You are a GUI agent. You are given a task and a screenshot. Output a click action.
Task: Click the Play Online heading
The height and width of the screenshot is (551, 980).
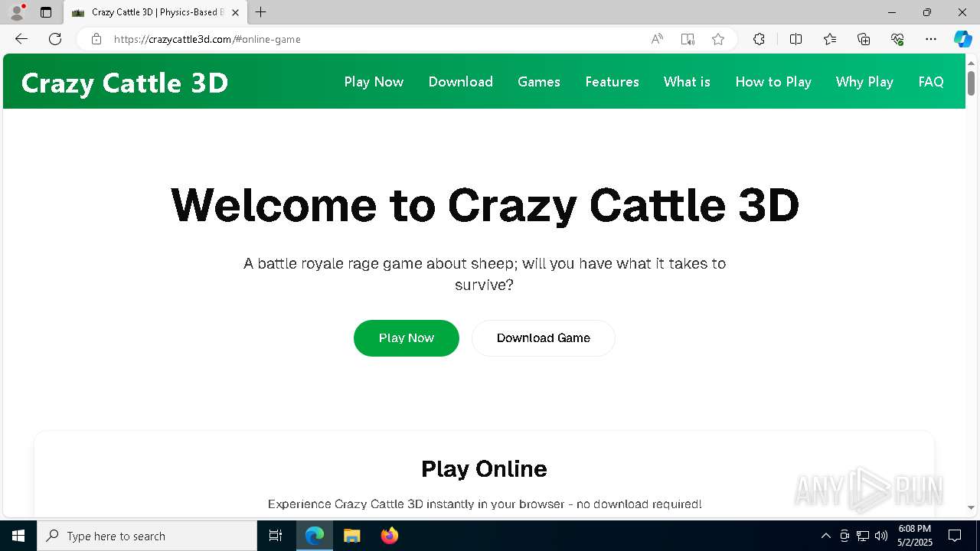click(x=484, y=468)
